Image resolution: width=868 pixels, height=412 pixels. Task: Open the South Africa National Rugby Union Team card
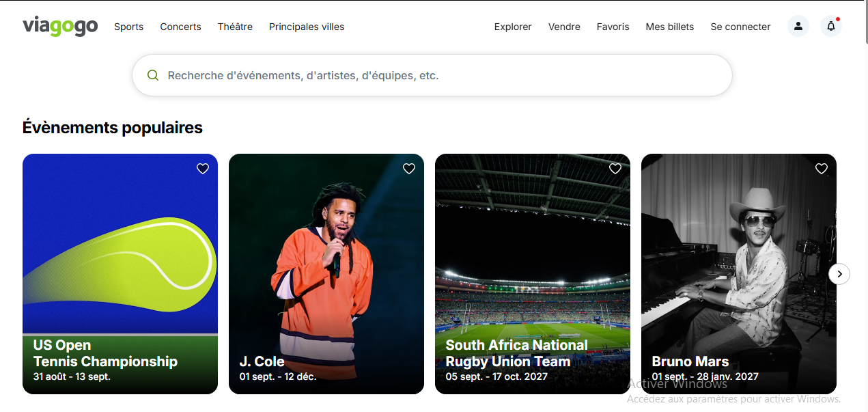533,274
